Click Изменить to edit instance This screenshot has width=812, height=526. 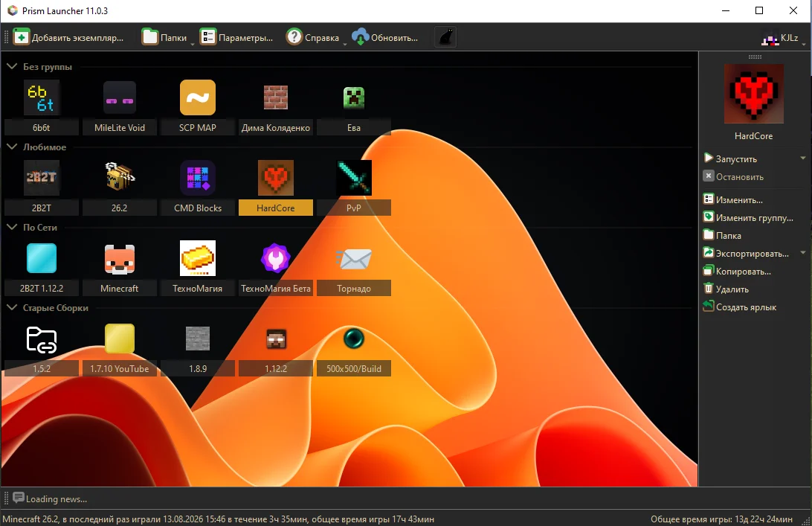coord(732,199)
